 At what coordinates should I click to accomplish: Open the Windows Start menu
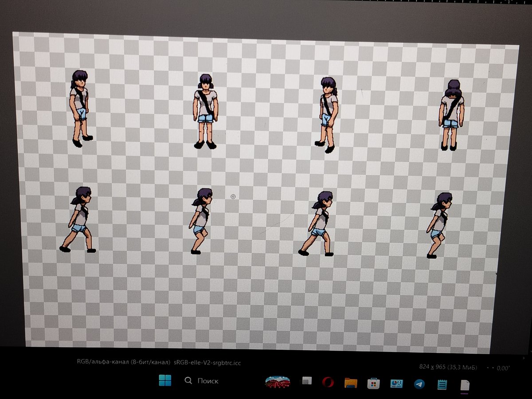tap(165, 380)
